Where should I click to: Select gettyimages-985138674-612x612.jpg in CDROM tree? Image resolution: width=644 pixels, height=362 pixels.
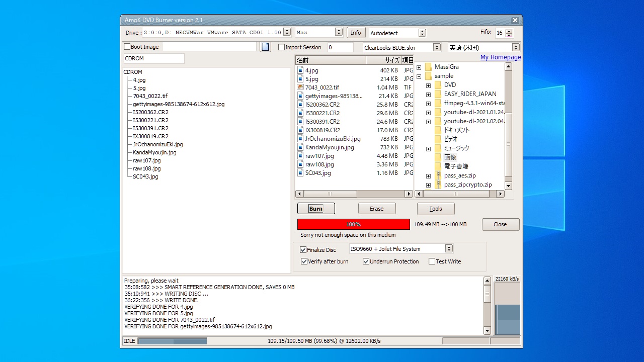point(179,104)
